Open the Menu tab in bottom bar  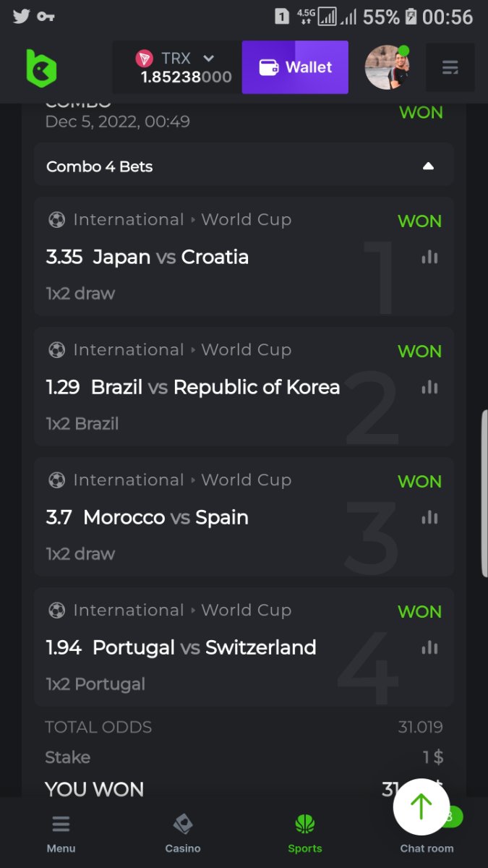(61, 833)
